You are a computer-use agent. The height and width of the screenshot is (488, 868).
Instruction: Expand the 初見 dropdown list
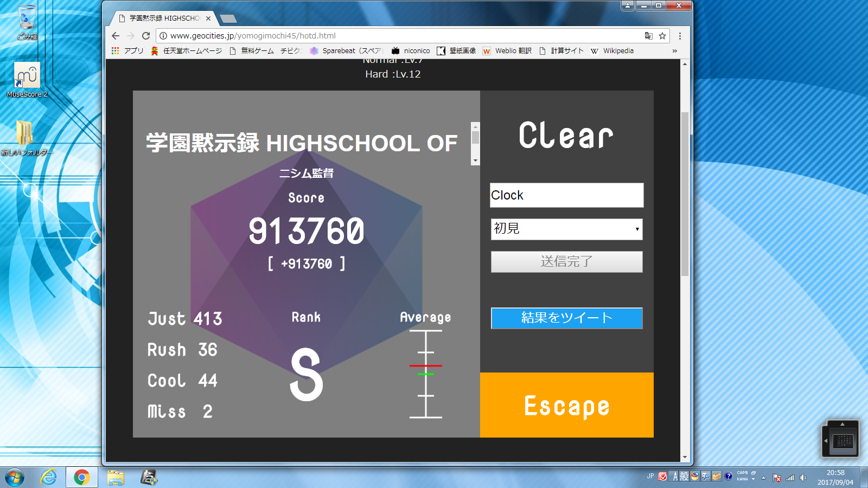(x=566, y=229)
